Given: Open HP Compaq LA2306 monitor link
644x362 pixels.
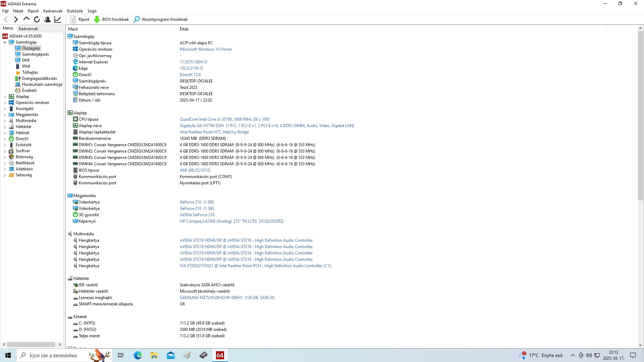Looking at the screenshot, I should pos(231,221).
